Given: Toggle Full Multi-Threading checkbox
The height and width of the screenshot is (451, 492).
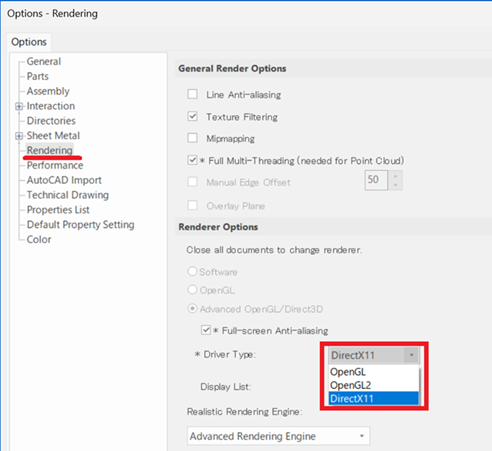Looking at the screenshot, I should (192, 160).
